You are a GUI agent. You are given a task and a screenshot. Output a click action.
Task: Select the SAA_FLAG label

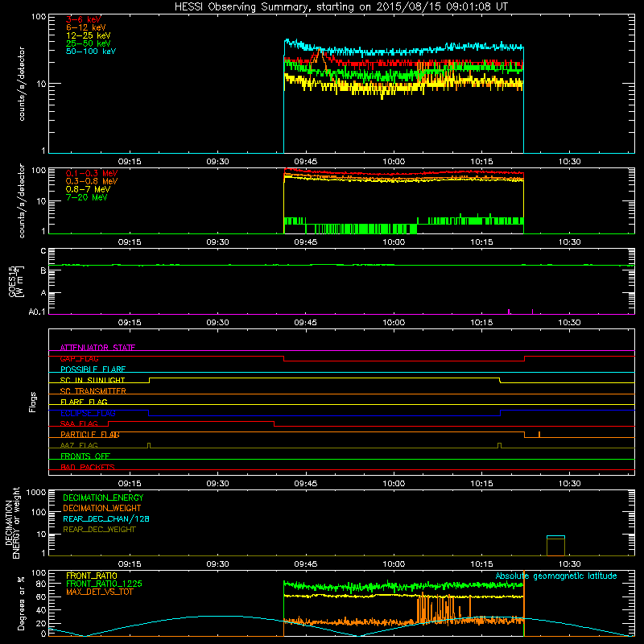(x=79, y=423)
